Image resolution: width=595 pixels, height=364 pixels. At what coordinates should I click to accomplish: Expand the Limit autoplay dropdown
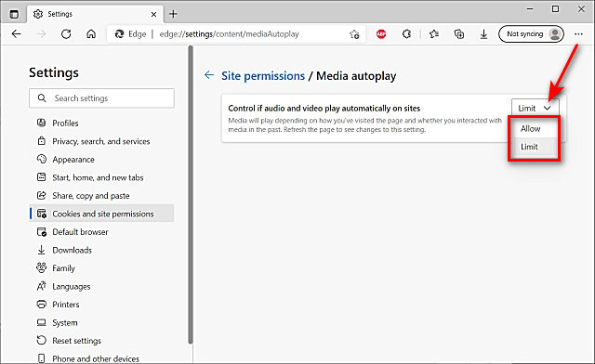pyautogui.click(x=535, y=108)
